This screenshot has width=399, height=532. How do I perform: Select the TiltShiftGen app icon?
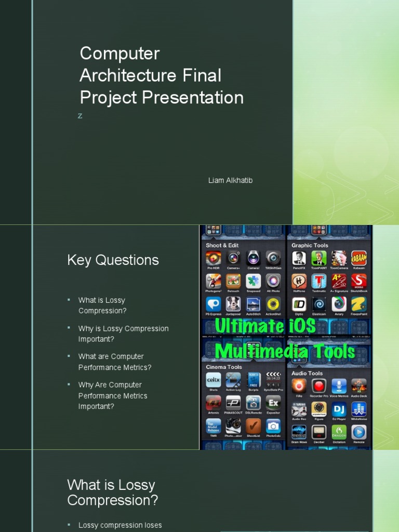(273, 258)
